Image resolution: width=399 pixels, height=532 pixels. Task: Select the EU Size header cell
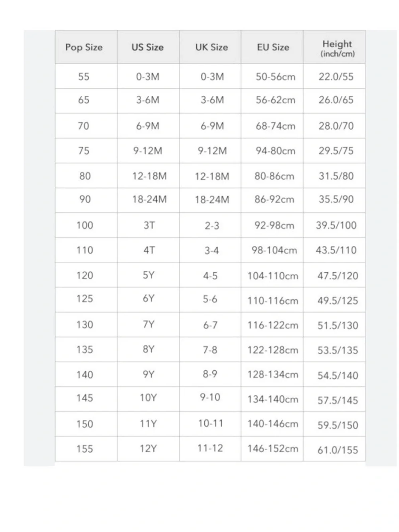(x=272, y=47)
